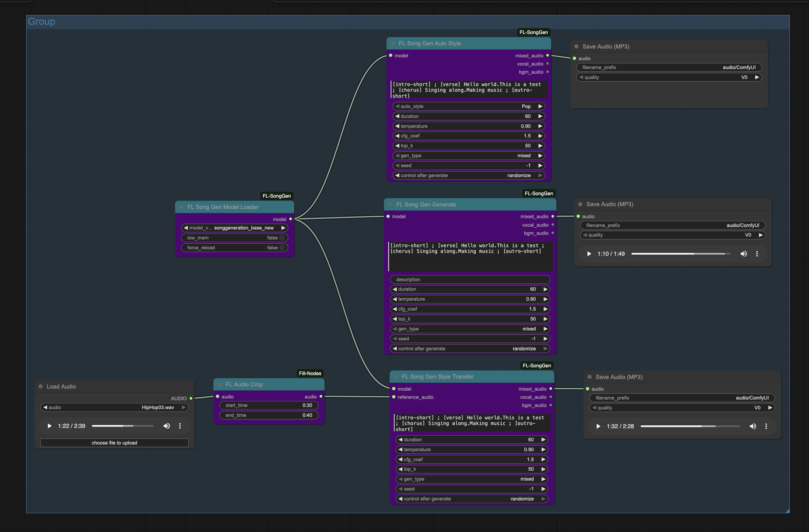Play the FL Song Gen Generate saved audio
The image size is (809, 532).
click(x=589, y=254)
